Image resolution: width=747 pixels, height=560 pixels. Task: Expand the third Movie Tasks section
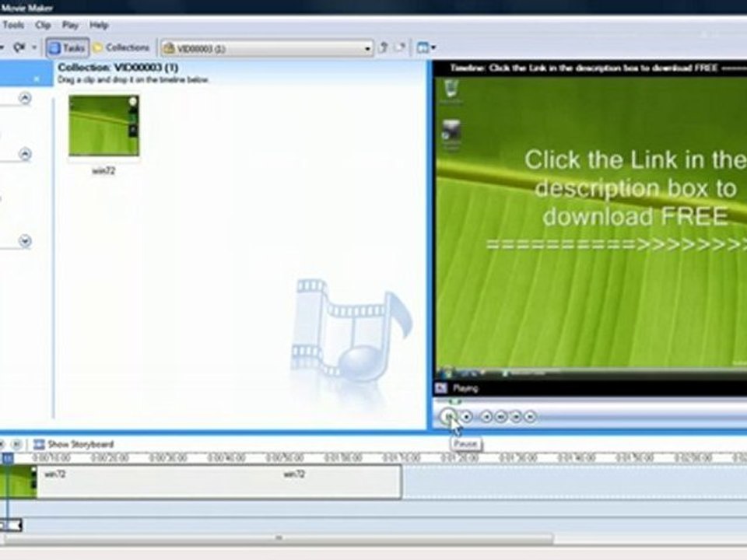[x=25, y=241]
